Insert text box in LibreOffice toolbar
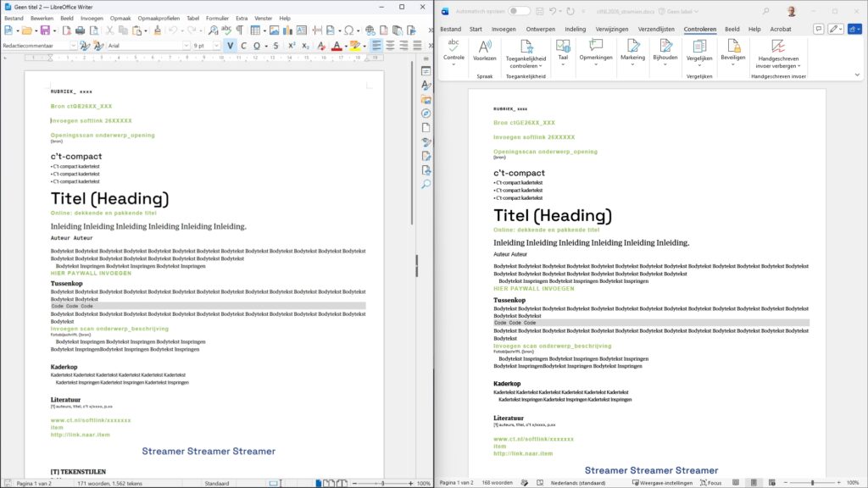 [301, 31]
